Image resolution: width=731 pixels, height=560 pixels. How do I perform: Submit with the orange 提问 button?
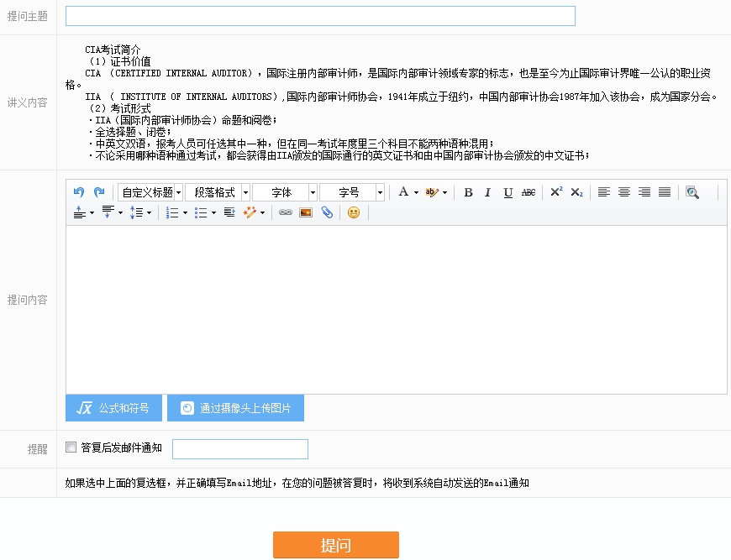[x=335, y=545]
